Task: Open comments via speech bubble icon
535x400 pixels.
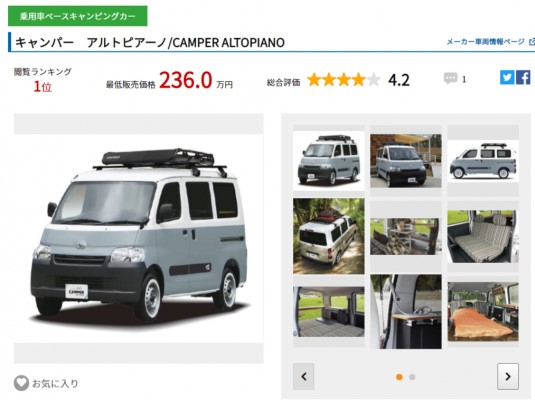Action: coord(450,79)
